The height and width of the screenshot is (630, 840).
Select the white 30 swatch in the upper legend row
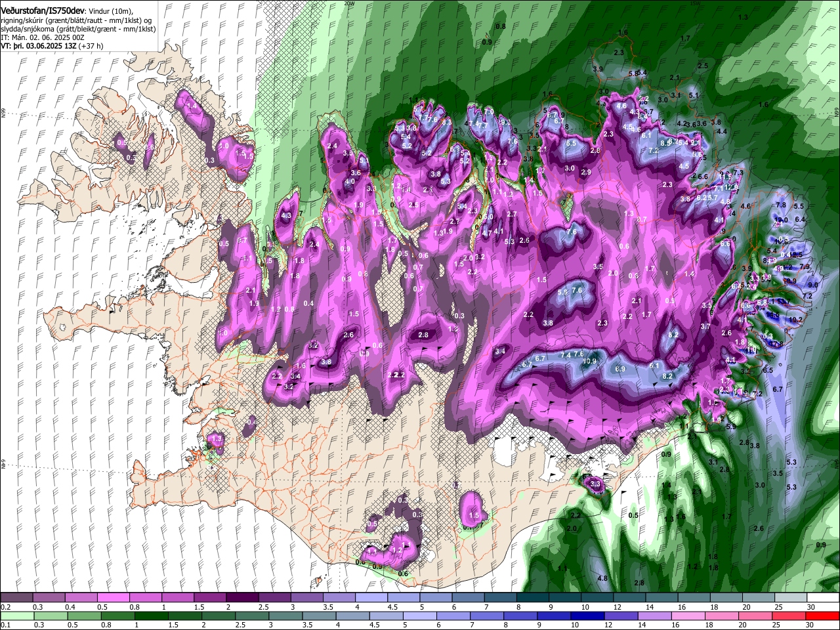(824, 597)
